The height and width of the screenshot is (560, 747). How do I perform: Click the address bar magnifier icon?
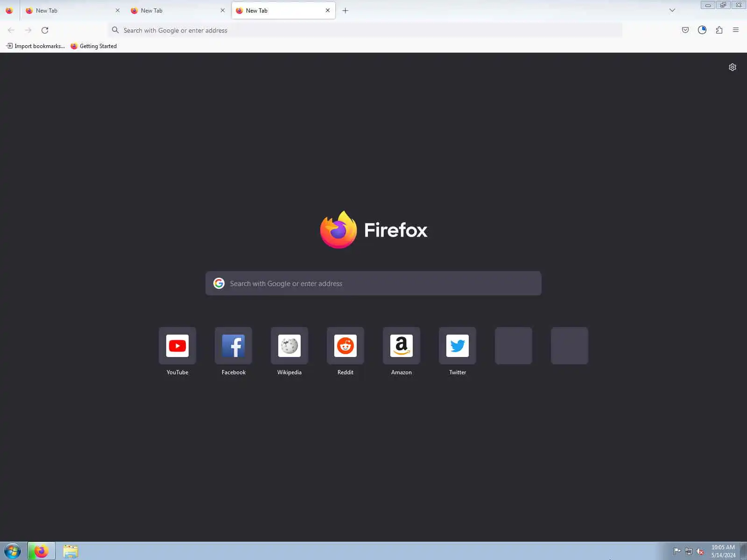point(115,30)
